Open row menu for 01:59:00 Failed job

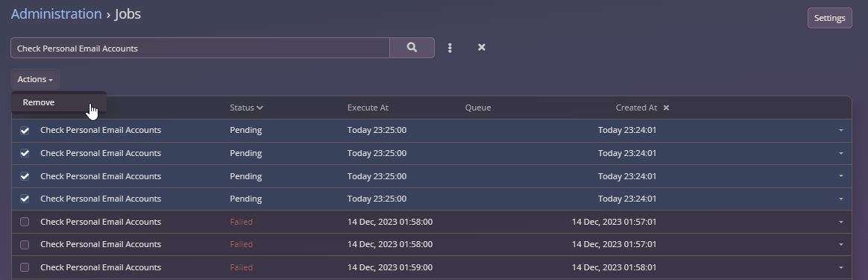[841, 267]
